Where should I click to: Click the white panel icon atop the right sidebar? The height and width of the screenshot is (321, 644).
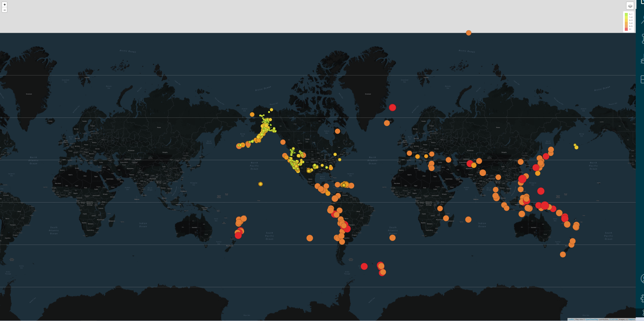pyautogui.click(x=642, y=3)
